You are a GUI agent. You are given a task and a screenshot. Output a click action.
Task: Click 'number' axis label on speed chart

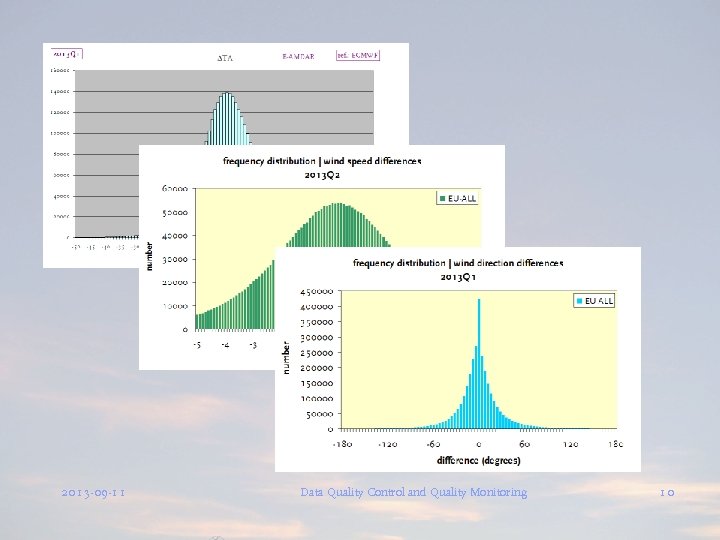click(149, 256)
